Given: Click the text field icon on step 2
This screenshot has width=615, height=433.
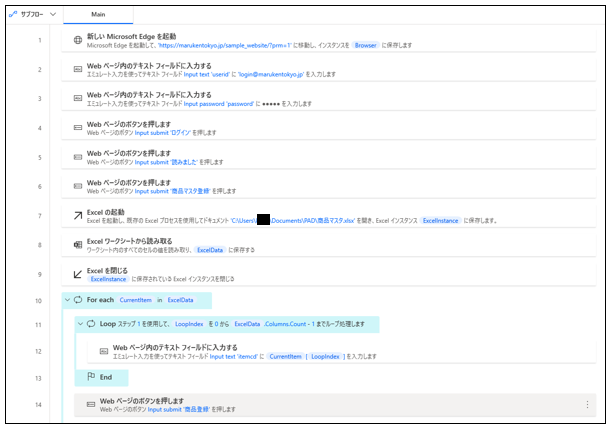Looking at the screenshot, I should (x=78, y=69).
